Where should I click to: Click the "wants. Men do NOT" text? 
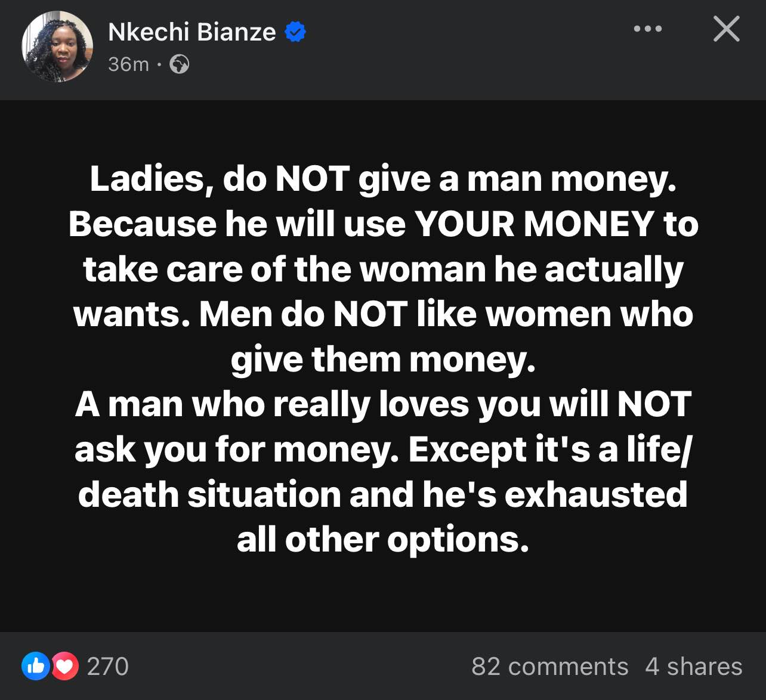(x=240, y=314)
